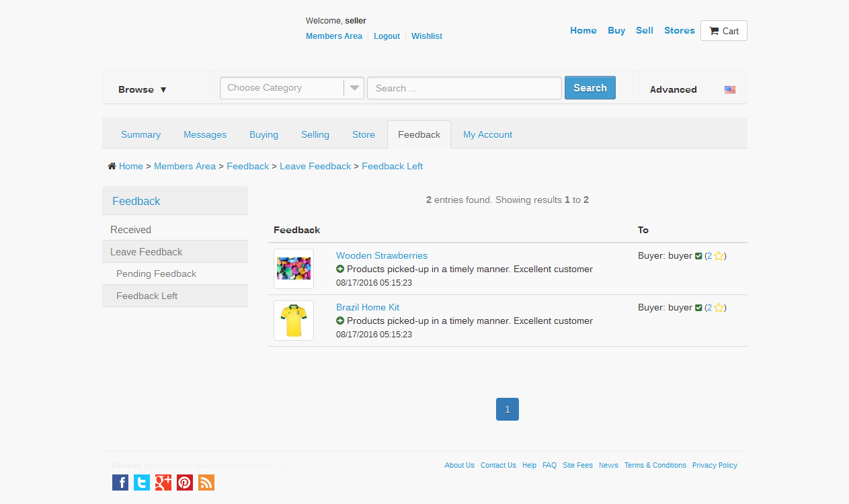Open the Twitter social icon
The image size is (849, 504).
(x=142, y=482)
